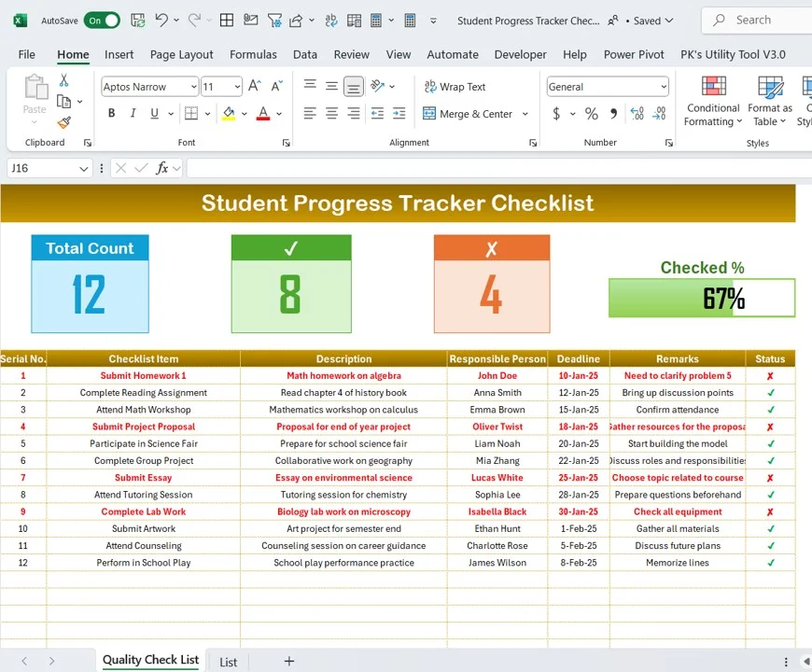Toggle Italic formatting
The image size is (812, 672).
click(x=133, y=113)
